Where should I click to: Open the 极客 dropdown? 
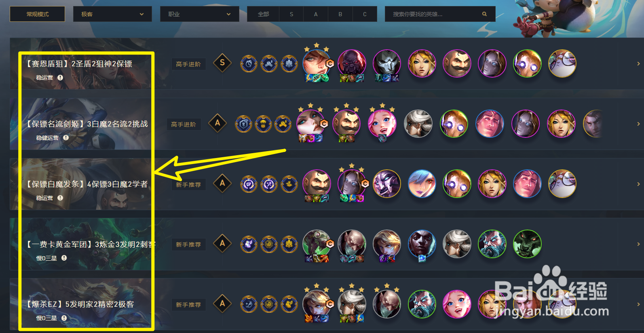(112, 14)
